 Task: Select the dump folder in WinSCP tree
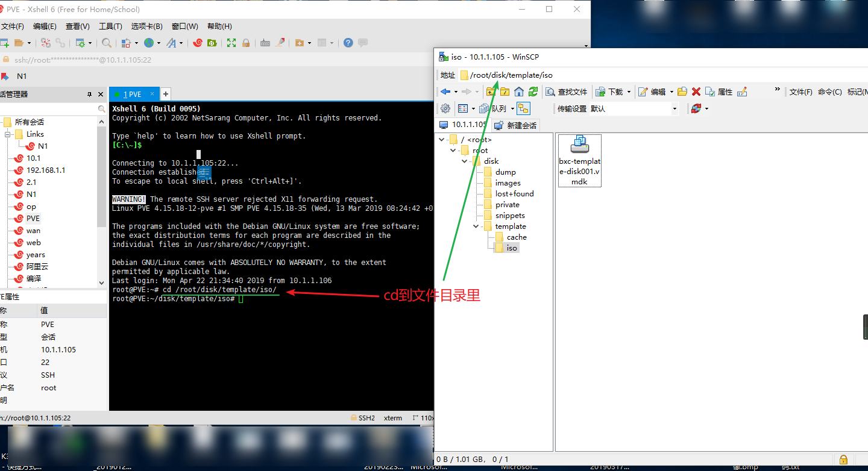pos(505,172)
